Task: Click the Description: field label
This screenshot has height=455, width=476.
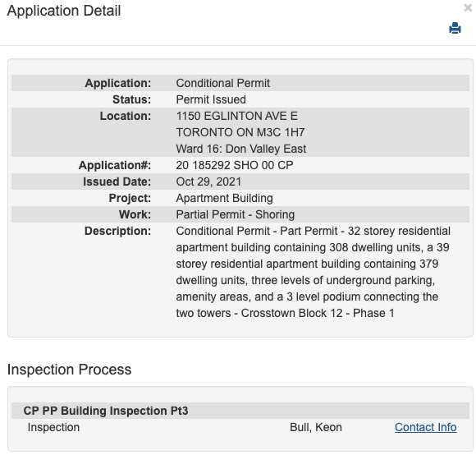Action: point(117,231)
